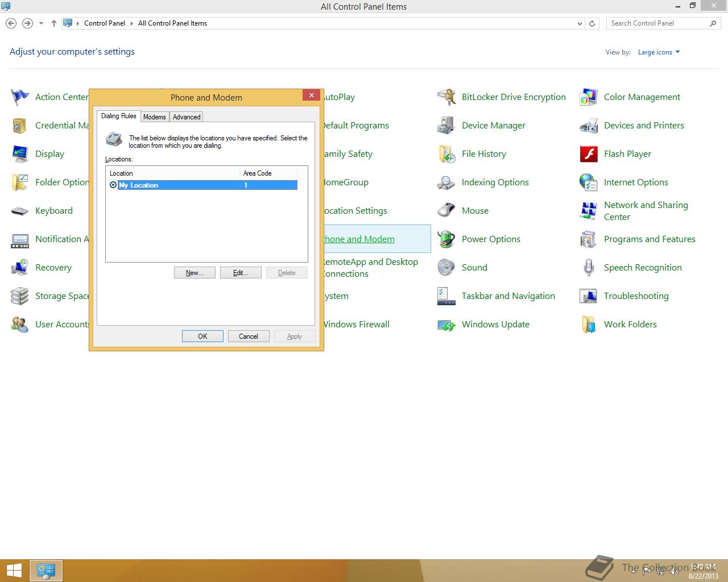Click the Color Management icon
728x582 pixels.
click(589, 97)
